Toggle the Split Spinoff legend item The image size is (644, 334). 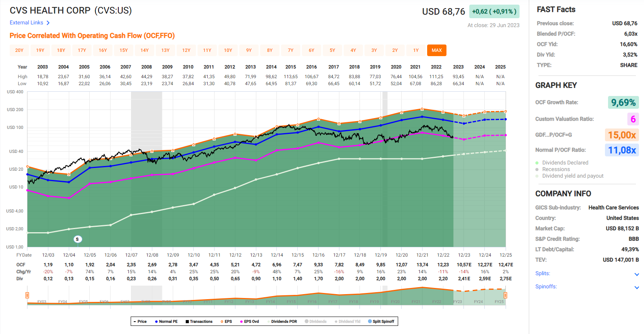coord(381,322)
